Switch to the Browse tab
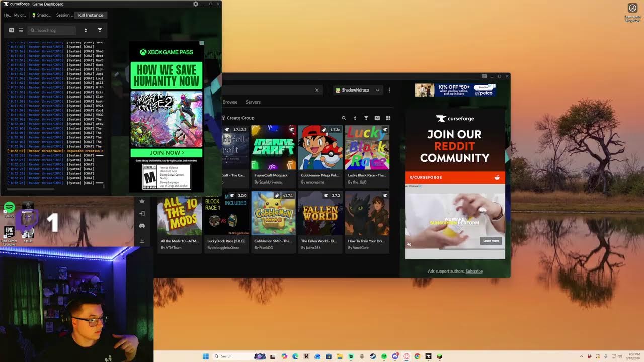Image resolution: width=644 pixels, height=362 pixels. pyautogui.click(x=230, y=102)
